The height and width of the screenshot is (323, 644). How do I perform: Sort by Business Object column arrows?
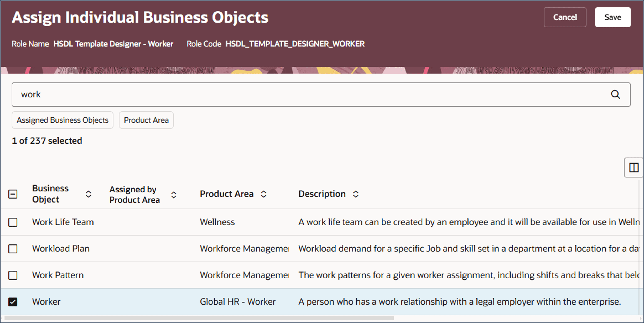click(x=88, y=194)
